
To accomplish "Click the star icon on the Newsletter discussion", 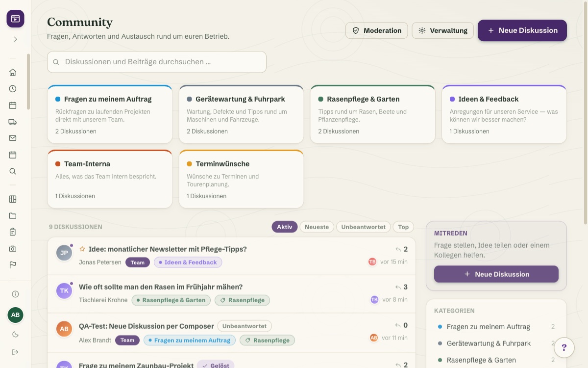I will coord(82,249).
